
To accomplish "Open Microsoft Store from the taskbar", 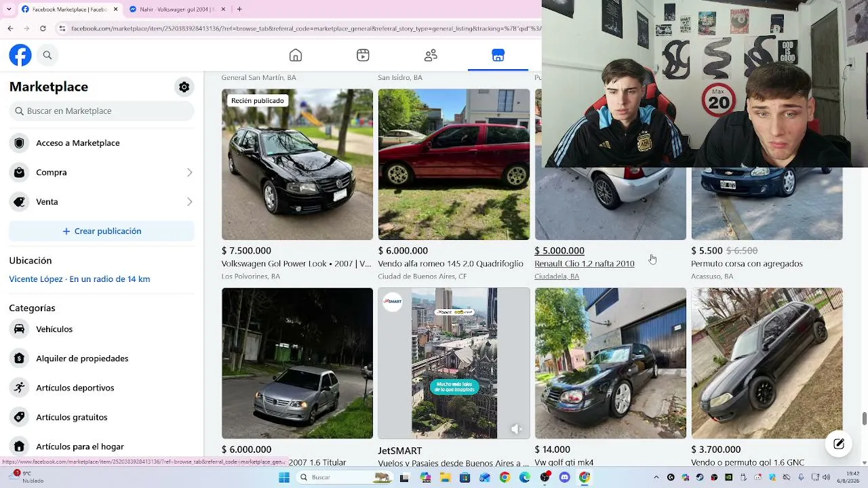I will click(465, 478).
